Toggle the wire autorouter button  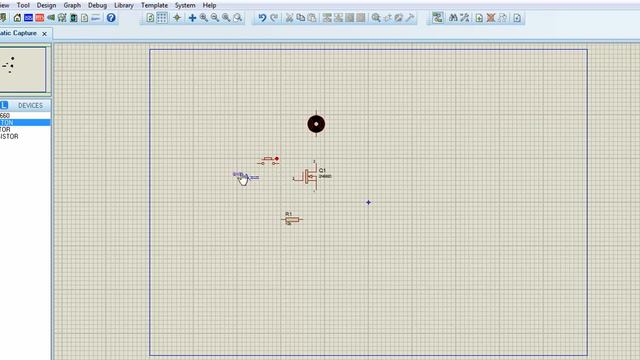point(438,18)
